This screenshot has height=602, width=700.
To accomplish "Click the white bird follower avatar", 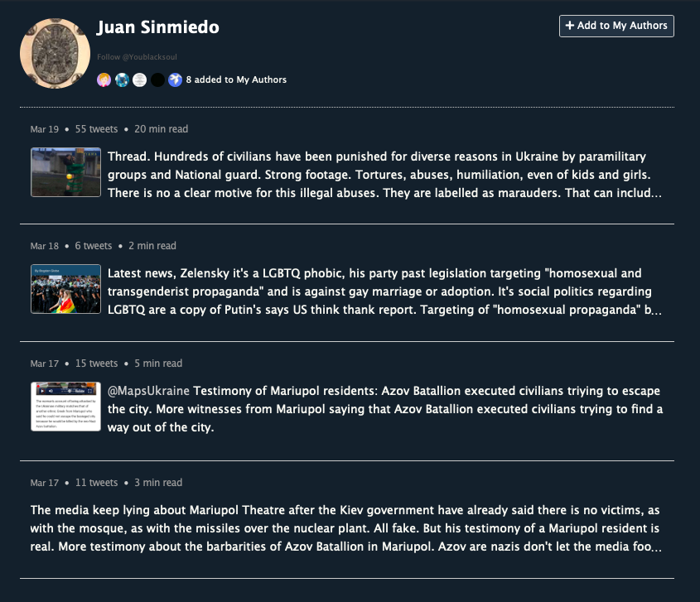I will [x=175, y=80].
